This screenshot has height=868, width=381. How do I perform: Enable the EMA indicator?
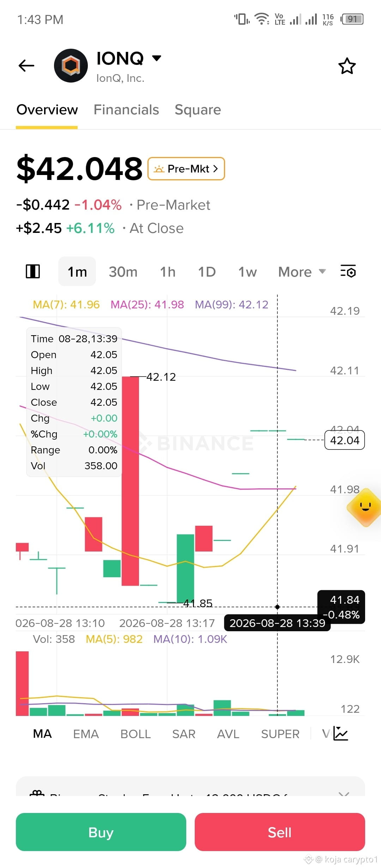(86, 734)
